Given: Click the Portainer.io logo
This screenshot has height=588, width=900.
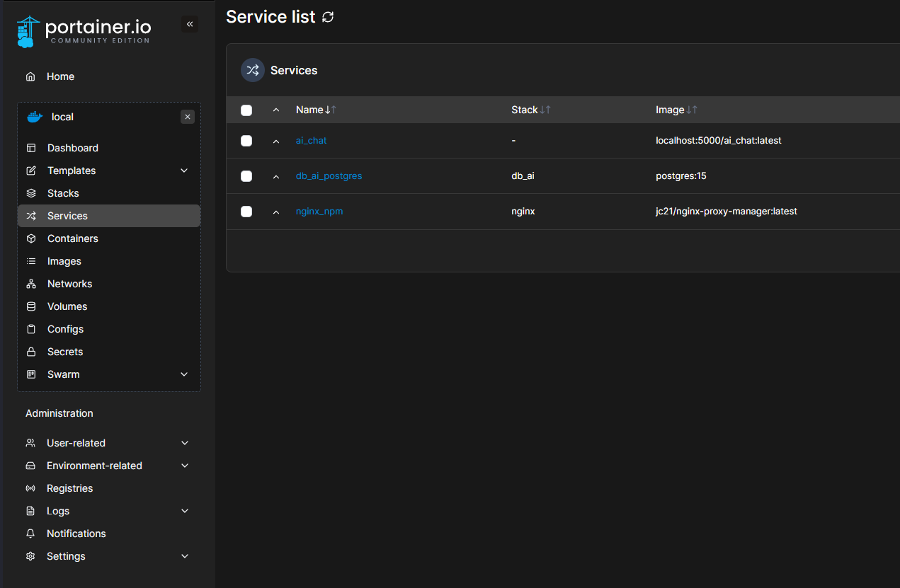Looking at the screenshot, I should tap(84, 31).
